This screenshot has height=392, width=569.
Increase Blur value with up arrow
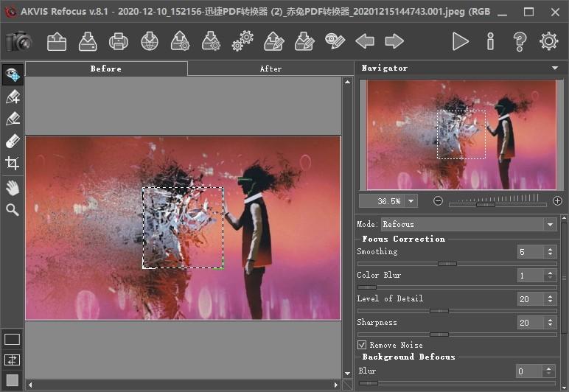pyautogui.click(x=548, y=368)
